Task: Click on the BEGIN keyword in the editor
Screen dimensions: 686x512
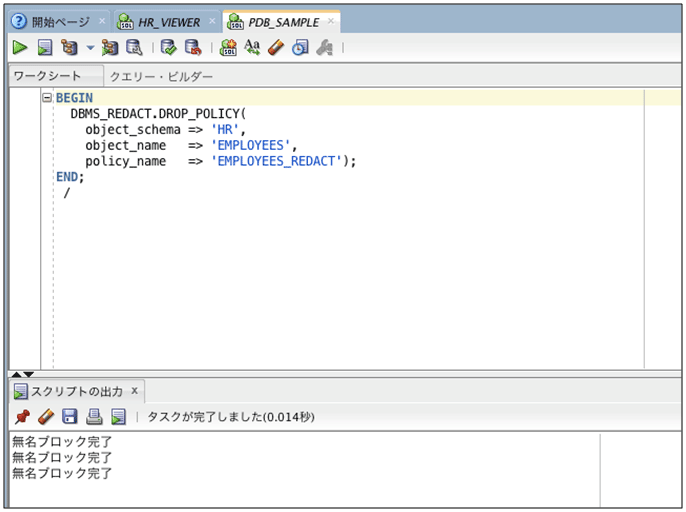Action: point(74,98)
